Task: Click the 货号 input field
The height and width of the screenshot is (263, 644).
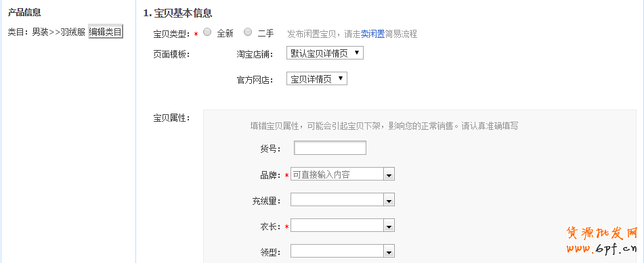Action: coord(330,148)
